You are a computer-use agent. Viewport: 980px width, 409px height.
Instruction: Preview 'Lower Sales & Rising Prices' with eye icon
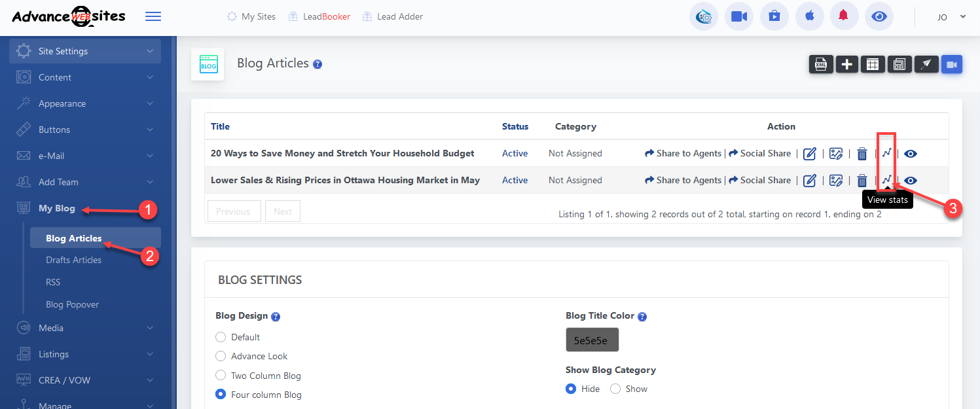[x=911, y=181]
